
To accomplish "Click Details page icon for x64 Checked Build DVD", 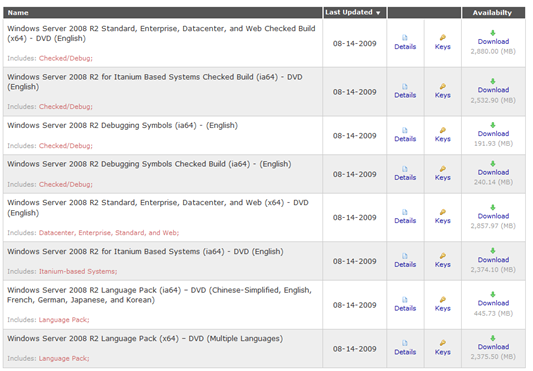I will pos(405,38).
